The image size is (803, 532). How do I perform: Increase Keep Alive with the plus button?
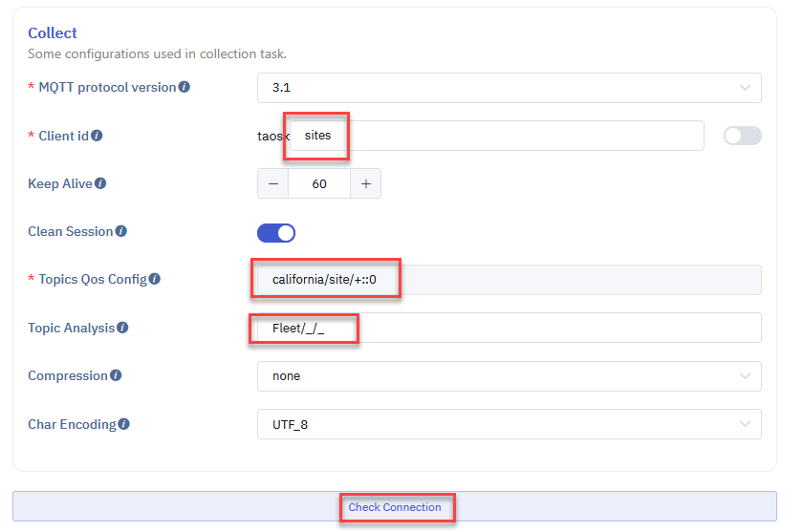(x=365, y=184)
